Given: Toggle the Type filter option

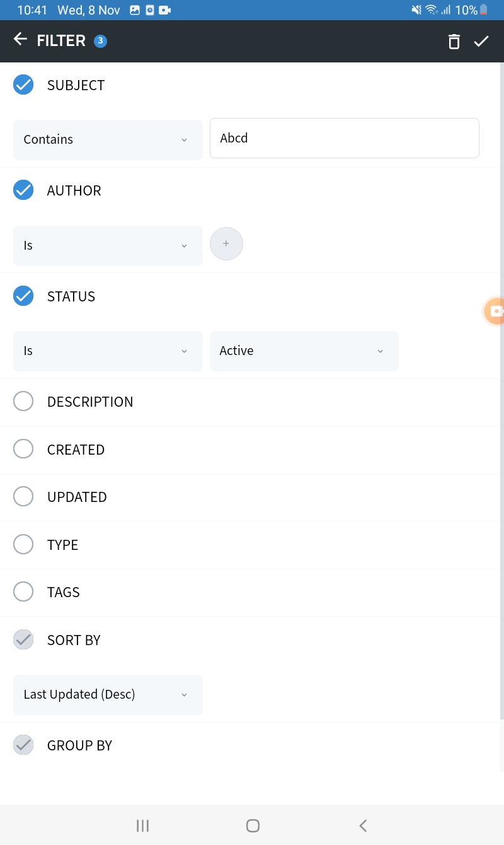Looking at the screenshot, I should coord(23,544).
